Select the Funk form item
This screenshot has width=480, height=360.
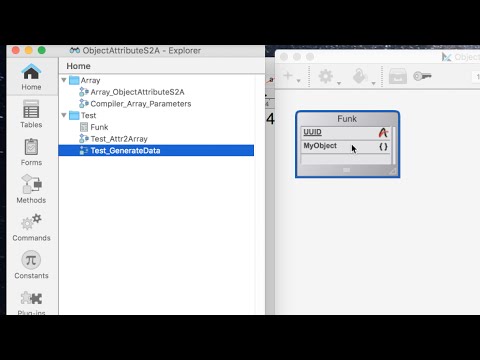click(x=99, y=127)
